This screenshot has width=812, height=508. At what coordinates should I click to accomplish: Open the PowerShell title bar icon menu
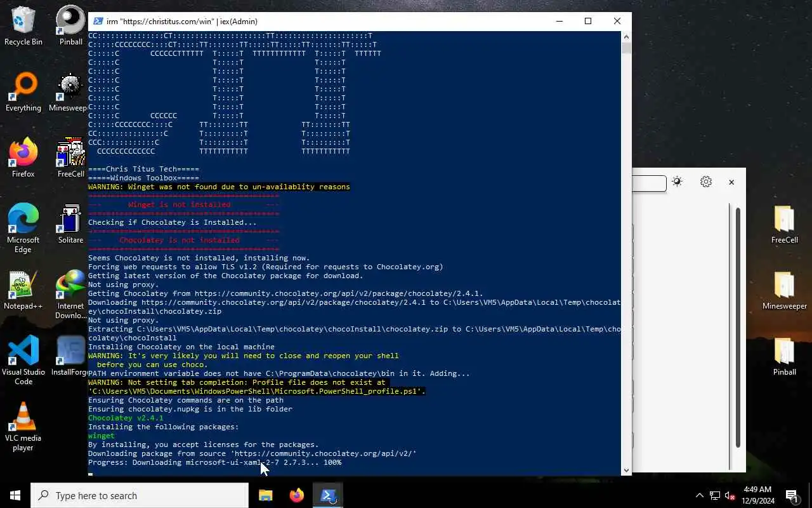pos(98,21)
